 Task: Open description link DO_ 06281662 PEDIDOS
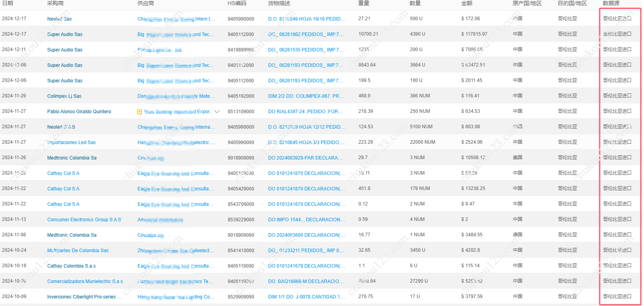(x=306, y=34)
